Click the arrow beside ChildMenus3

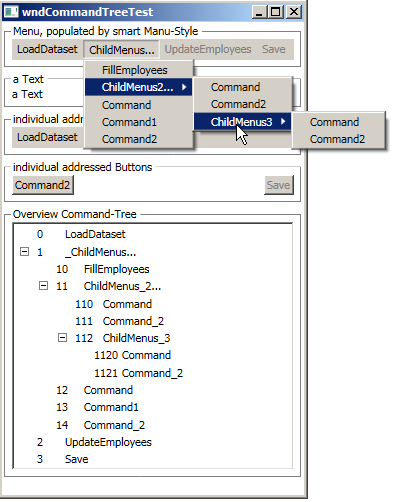tap(283, 122)
